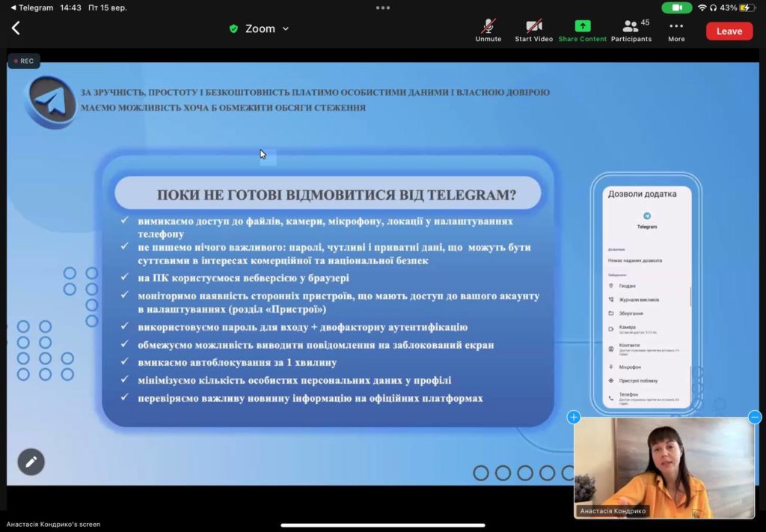The width and height of the screenshot is (766, 532).
Task: Open the Share Content option
Action: [582, 30]
